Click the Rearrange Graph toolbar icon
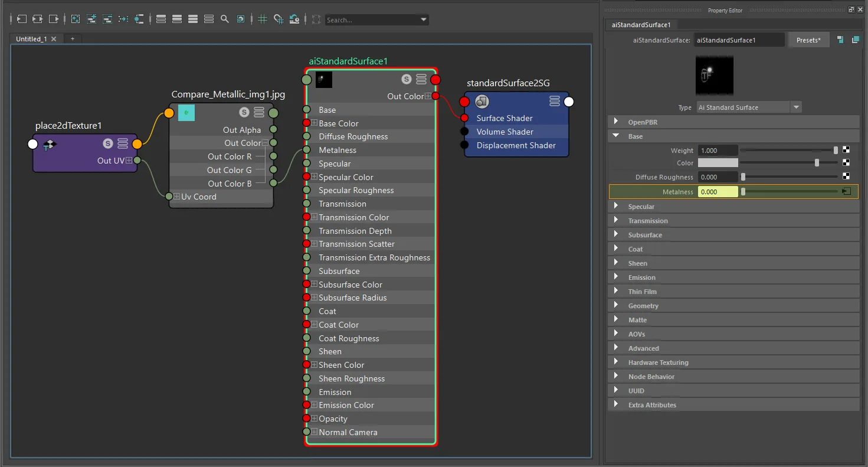The width and height of the screenshot is (868, 467). (123, 19)
